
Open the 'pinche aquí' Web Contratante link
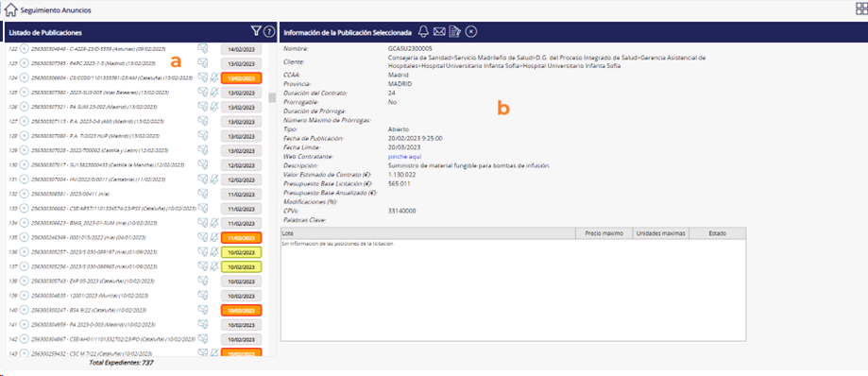pos(405,157)
